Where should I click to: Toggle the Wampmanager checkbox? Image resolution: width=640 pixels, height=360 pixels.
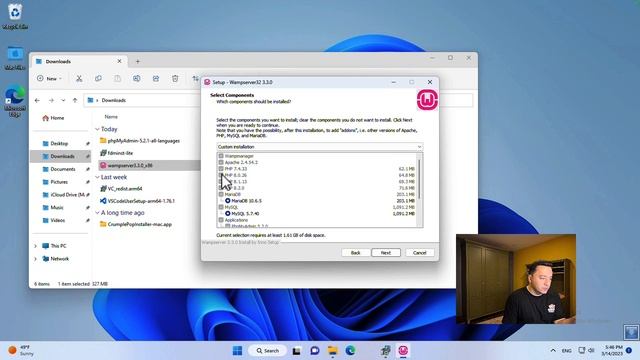point(221,156)
